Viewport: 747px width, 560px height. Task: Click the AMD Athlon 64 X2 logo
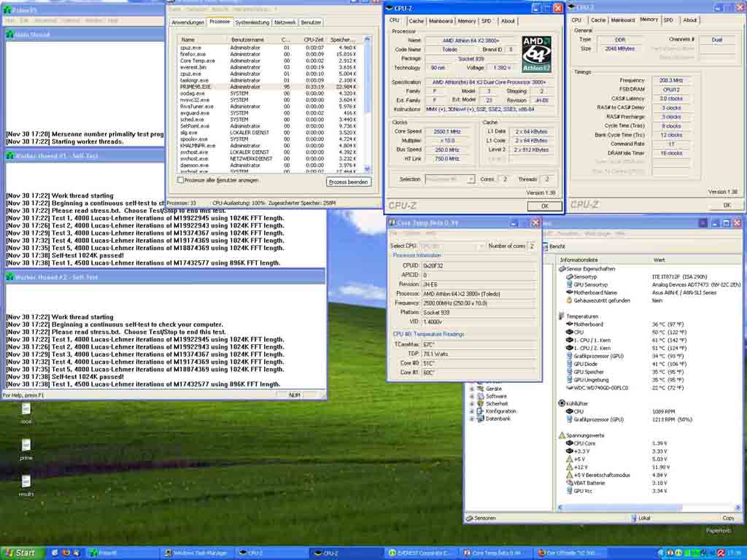[536, 54]
